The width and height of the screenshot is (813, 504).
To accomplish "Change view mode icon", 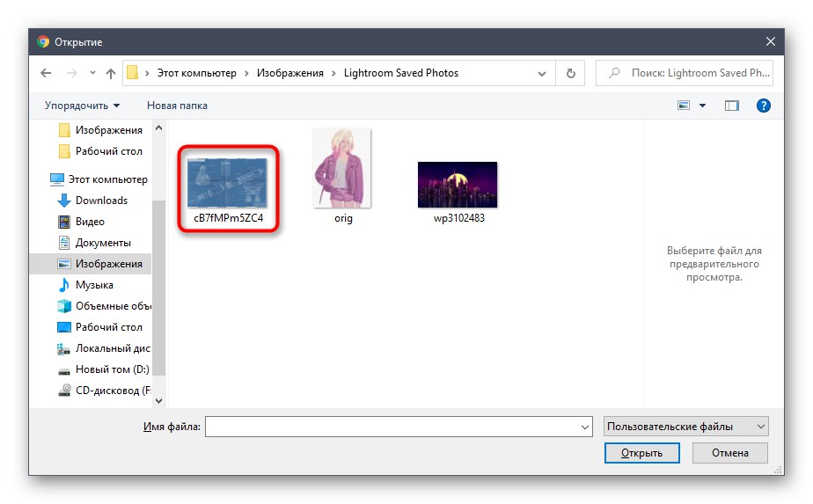I will (x=684, y=106).
